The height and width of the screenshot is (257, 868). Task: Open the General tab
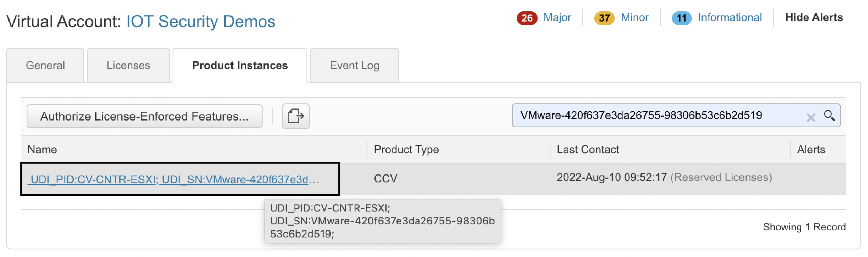(45, 65)
